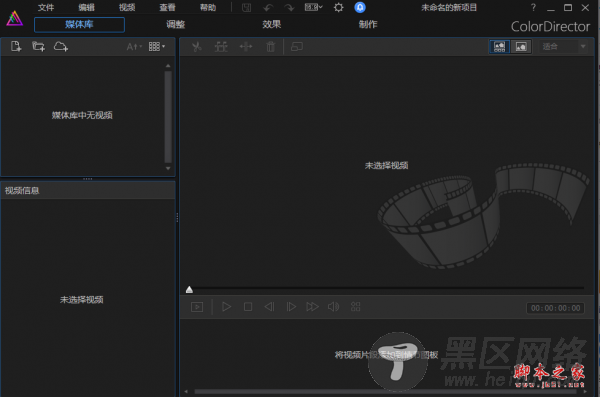The width and height of the screenshot is (600, 397).
Task: Click the split scissors tool
Action: (197, 47)
